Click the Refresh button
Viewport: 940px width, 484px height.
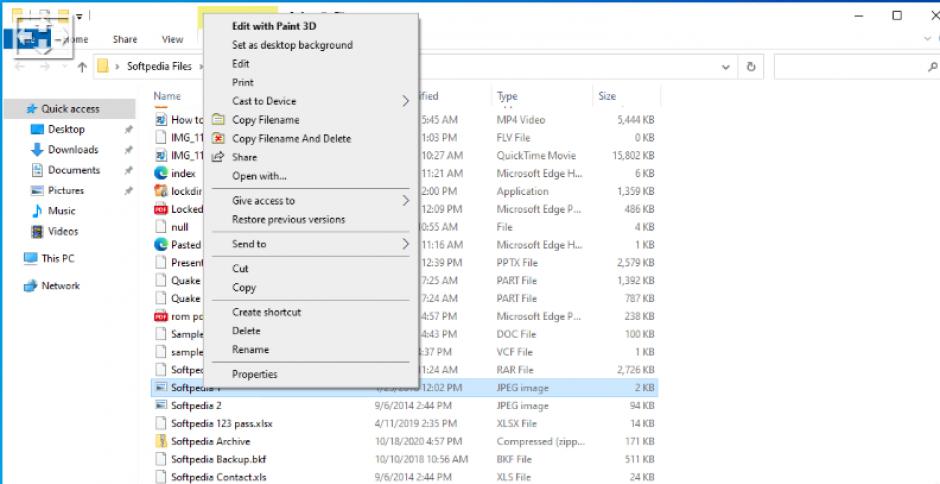(x=751, y=67)
